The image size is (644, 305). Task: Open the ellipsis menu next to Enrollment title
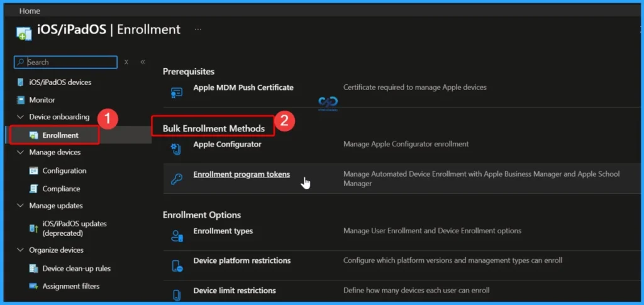point(198,30)
